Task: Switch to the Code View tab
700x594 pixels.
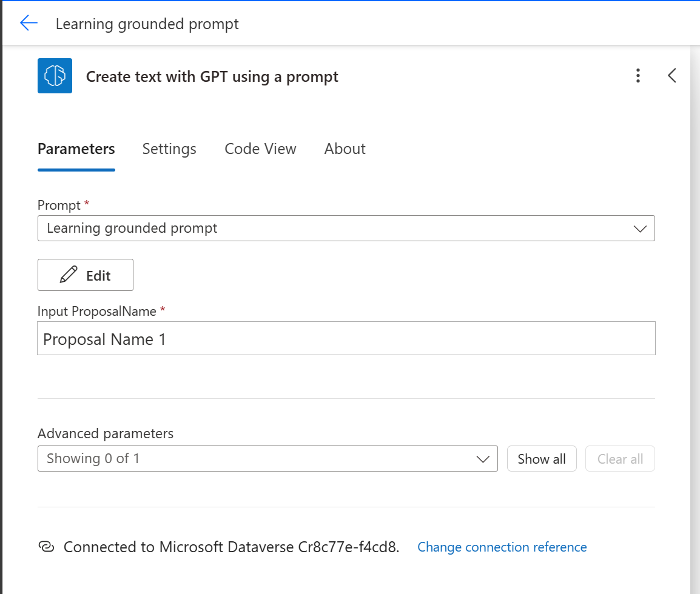Action: (x=260, y=149)
